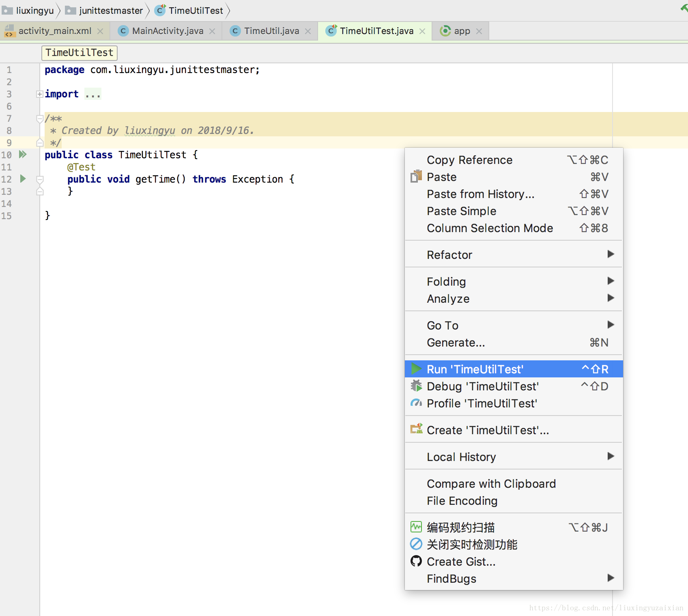
Task: Expand the folded import statements
Action: pos(39,94)
